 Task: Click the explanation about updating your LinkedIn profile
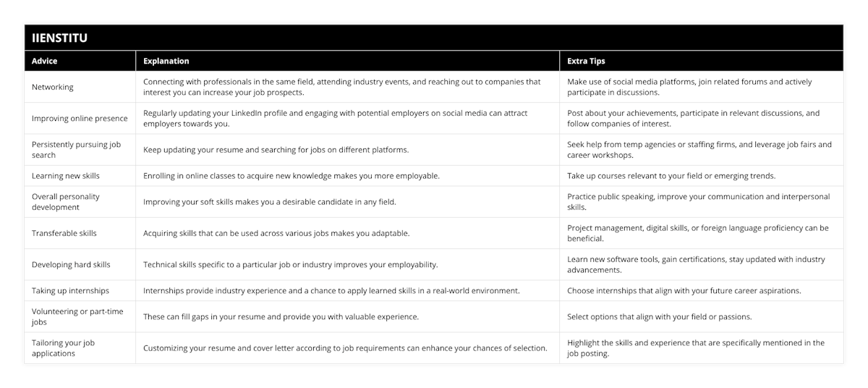pyautogui.click(x=335, y=118)
